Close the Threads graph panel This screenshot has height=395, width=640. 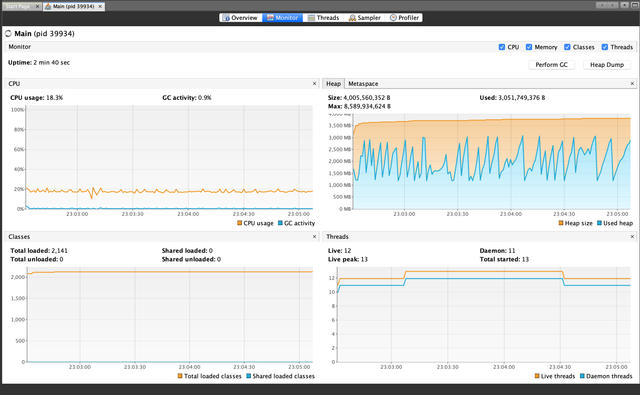point(632,236)
